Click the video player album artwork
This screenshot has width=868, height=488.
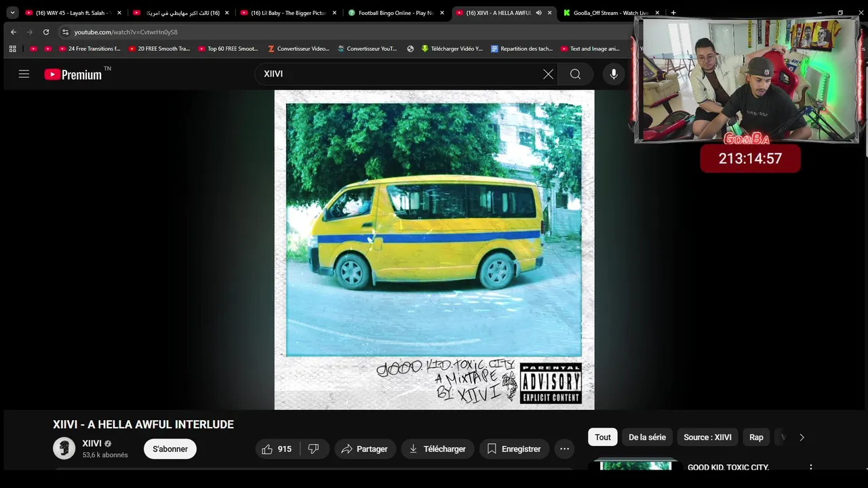(x=434, y=249)
